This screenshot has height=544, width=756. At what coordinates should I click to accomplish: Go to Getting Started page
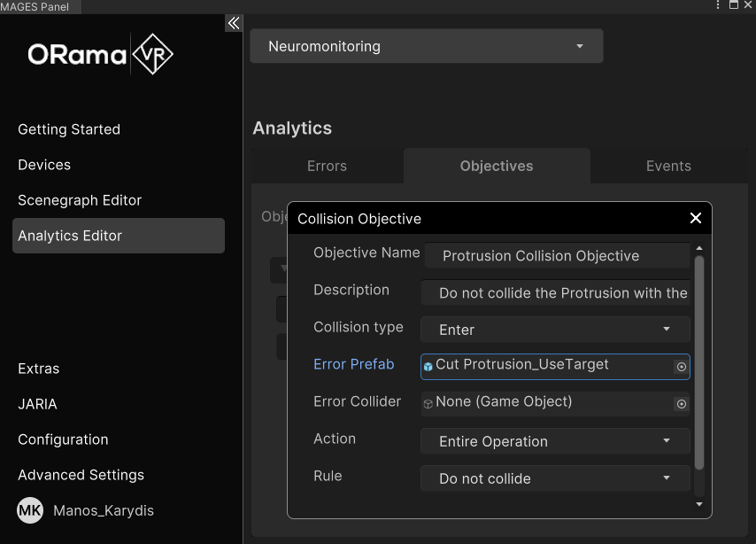point(69,129)
